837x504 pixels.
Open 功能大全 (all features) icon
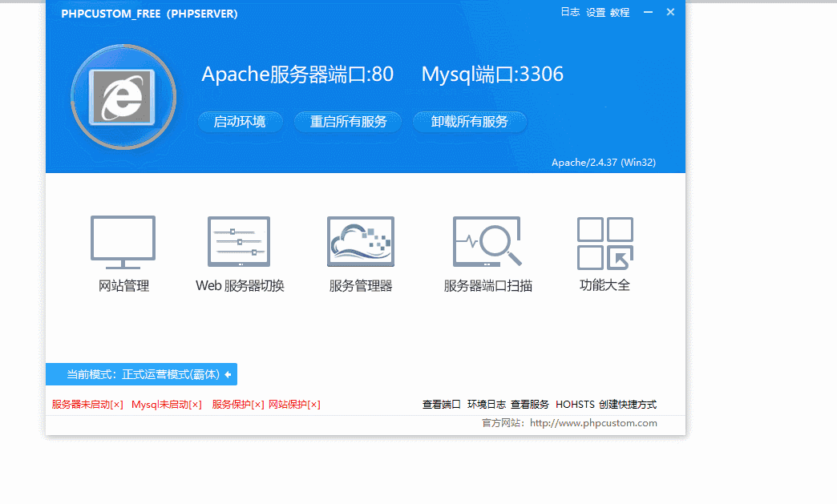[x=604, y=252]
